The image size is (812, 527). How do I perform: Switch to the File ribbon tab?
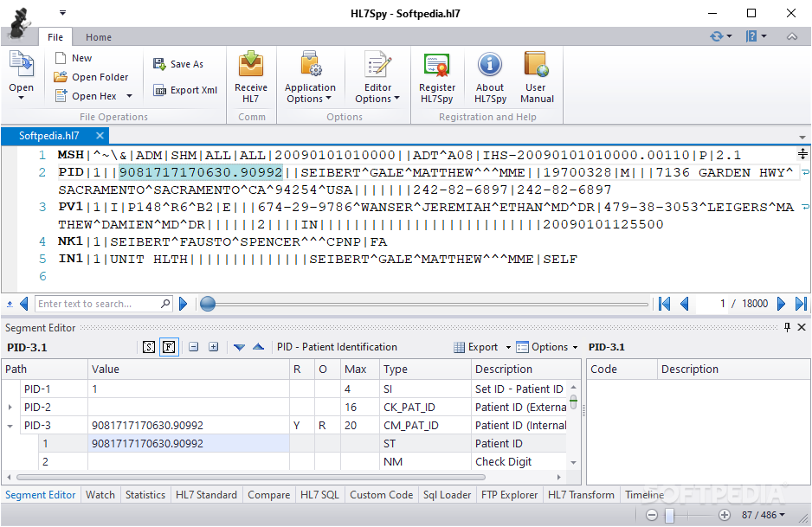(x=55, y=37)
